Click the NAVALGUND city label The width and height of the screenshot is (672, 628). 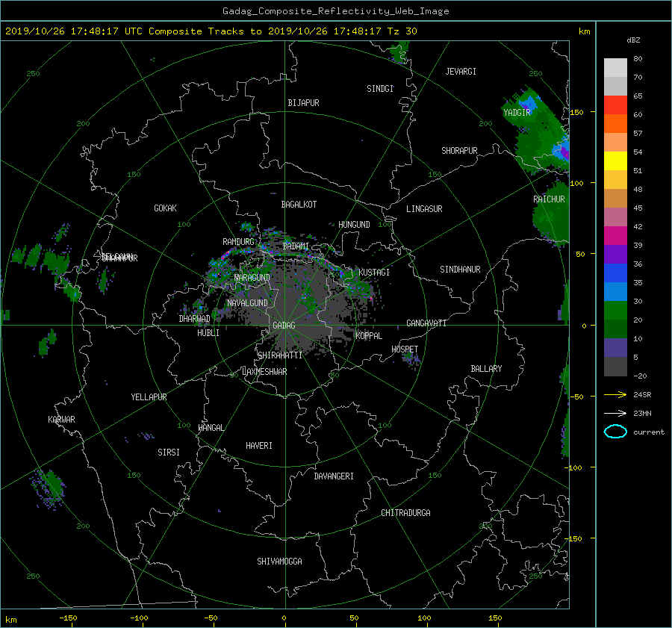tap(247, 302)
